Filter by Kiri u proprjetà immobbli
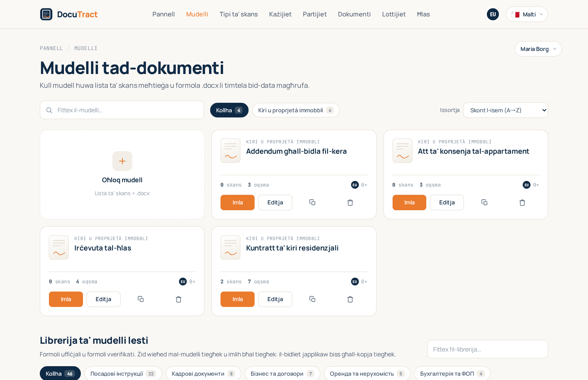Screen dimensions: 588x380 click(x=296, y=110)
